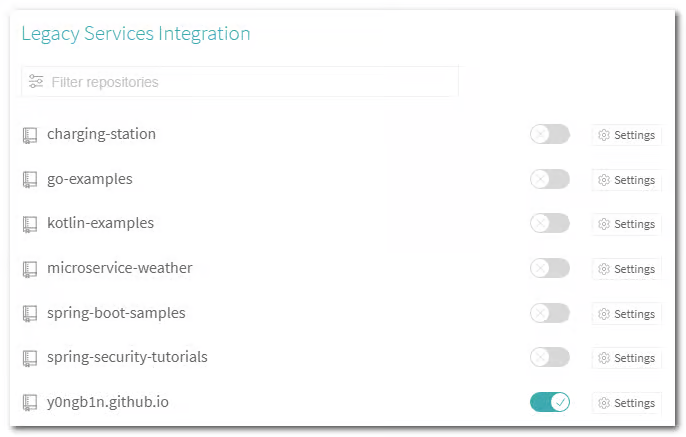Click the repository icon beside charging-station
The image size is (686, 437).
point(30,135)
